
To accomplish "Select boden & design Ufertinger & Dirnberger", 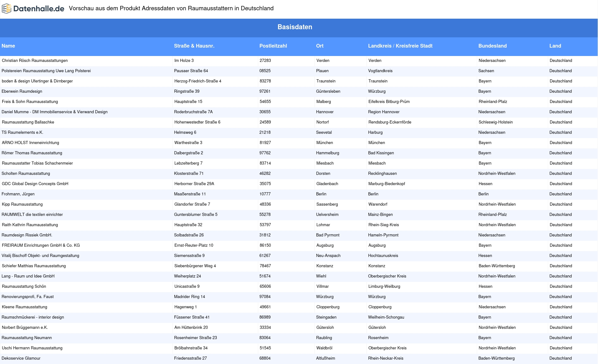I will coord(37,81).
